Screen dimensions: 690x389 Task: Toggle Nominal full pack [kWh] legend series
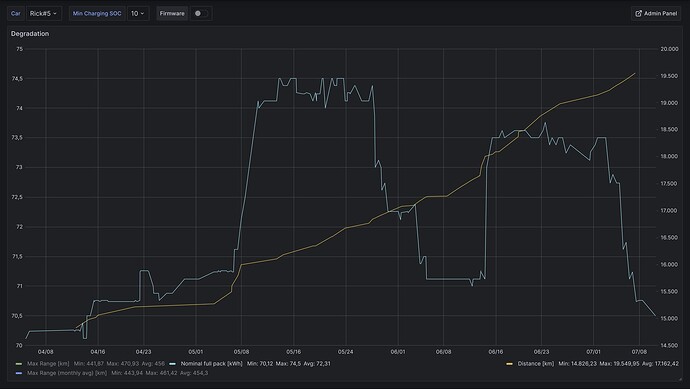211,363
